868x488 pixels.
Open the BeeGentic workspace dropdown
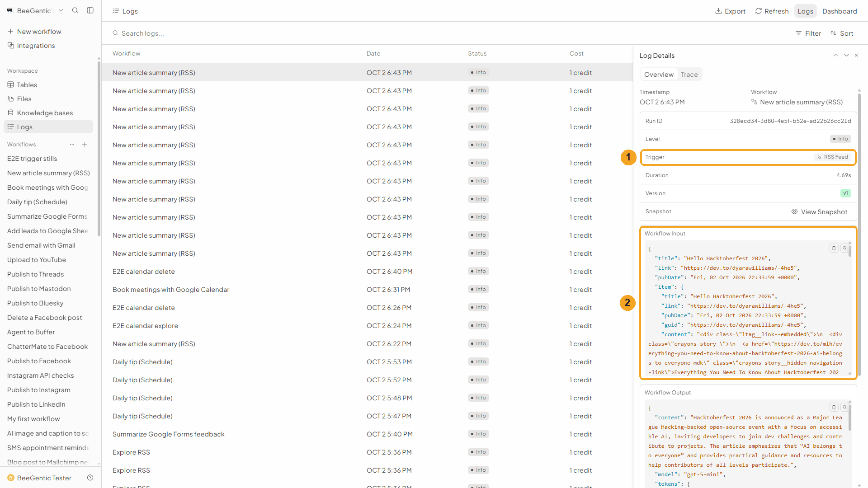click(35, 10)
